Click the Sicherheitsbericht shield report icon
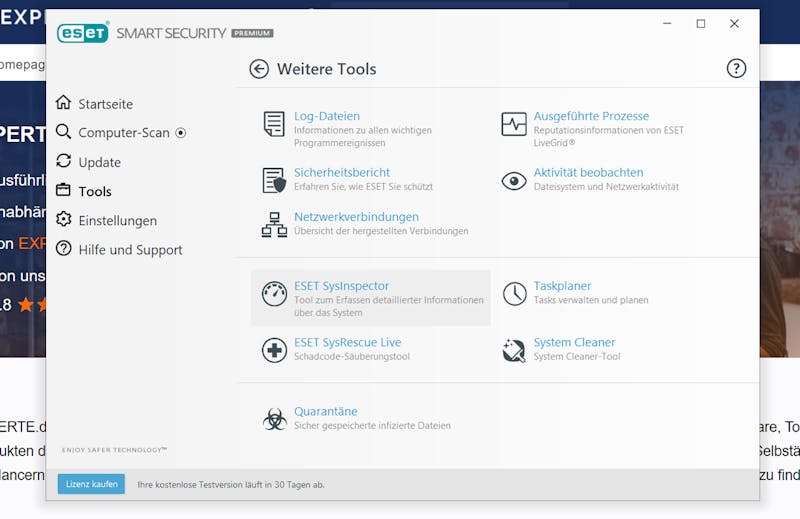The width and height of the screenshot is (800, 519). tap(274, 180)
